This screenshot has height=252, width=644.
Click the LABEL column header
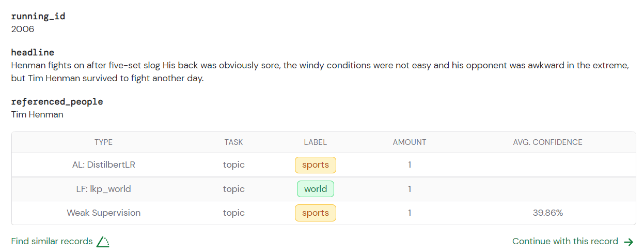tap(316, 142)
